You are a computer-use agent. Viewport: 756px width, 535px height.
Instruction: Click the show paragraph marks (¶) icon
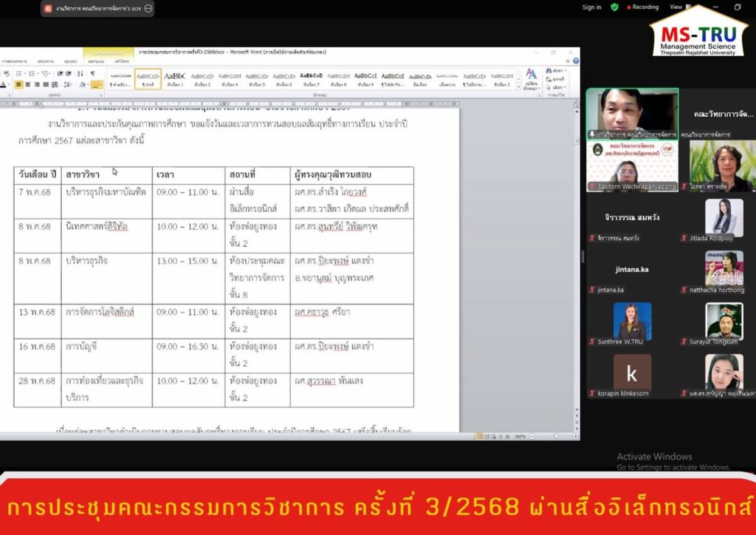[x=92, y=74]
